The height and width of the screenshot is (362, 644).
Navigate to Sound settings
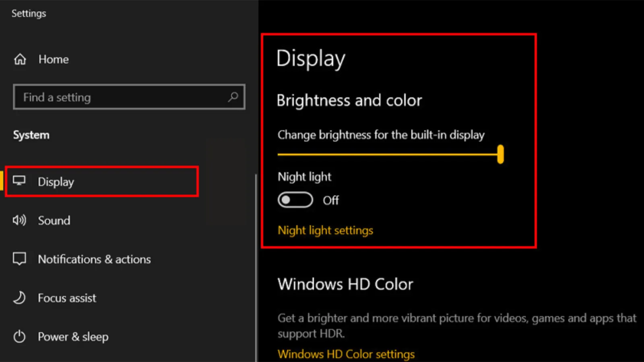[x=54, y=220]
